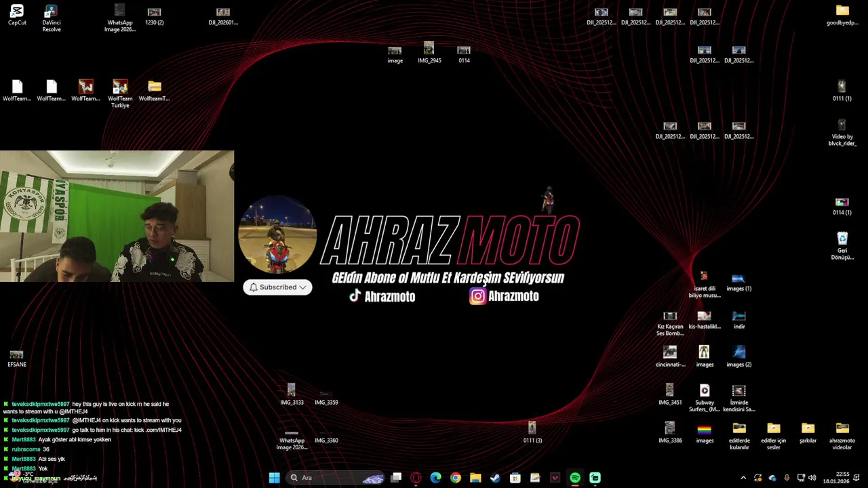
Task: Select the cincinnati file icon
Action: [x=670, y=357]
